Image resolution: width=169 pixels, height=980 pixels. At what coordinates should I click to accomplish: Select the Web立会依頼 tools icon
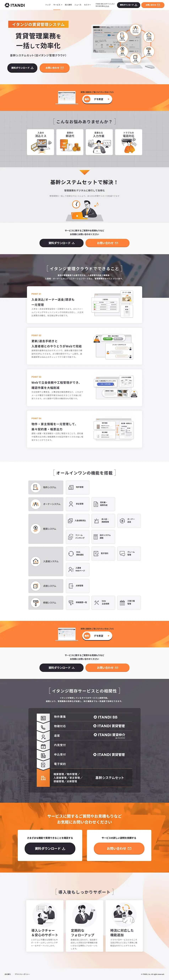(96, 603)
